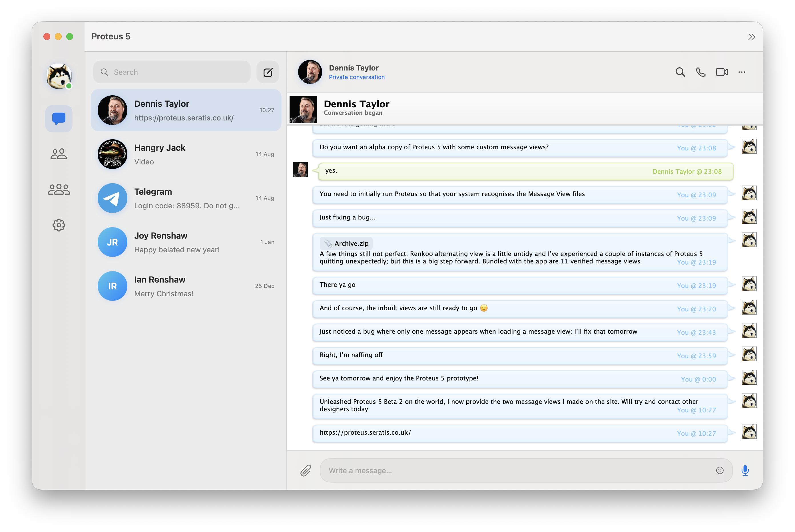Click message 'There ya go'

click(x=520, y=286)
